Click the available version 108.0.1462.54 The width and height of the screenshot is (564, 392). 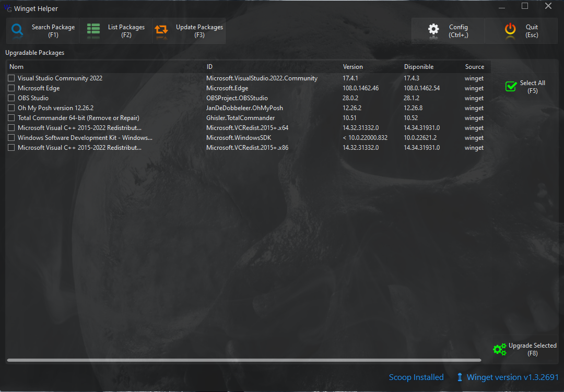pyautogui.click(x=421, y=88)
